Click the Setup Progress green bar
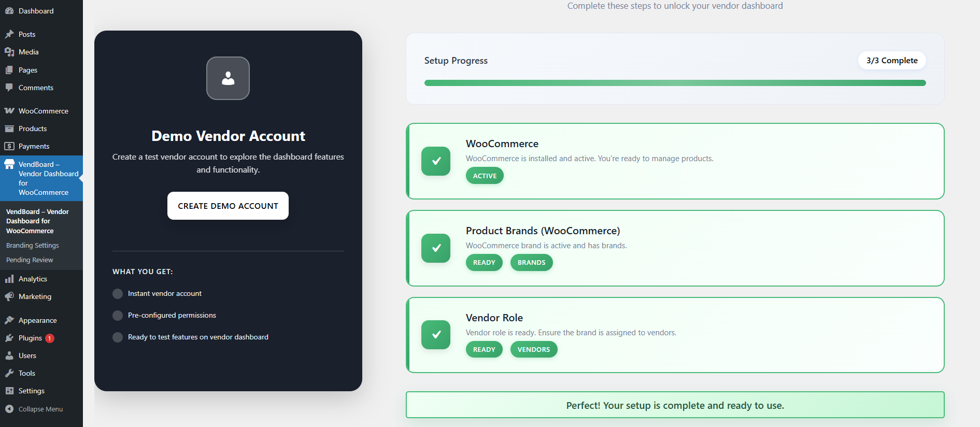This screenshot has width=980, height=427. [675, 83]
